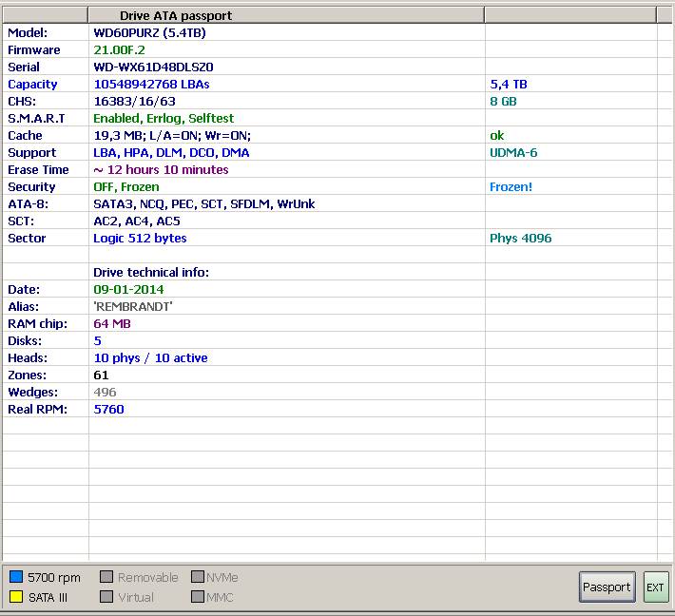The width and height of the screenshot is (675, 616).
Task: Click the 'Drive technical info:' heading
Action: point(151,273)
